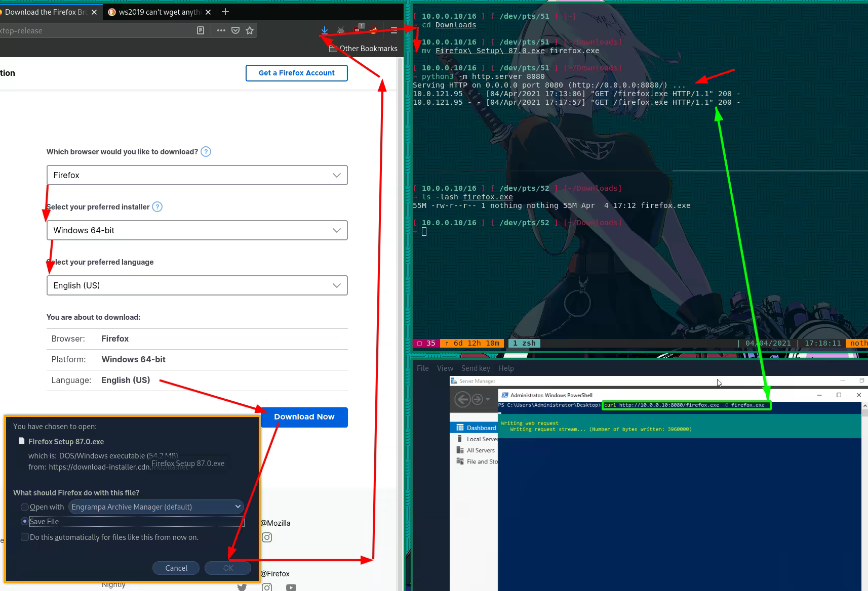868x591 pixels.
Task: Click the gray cat-face extension icon
Action: point(341,30)
